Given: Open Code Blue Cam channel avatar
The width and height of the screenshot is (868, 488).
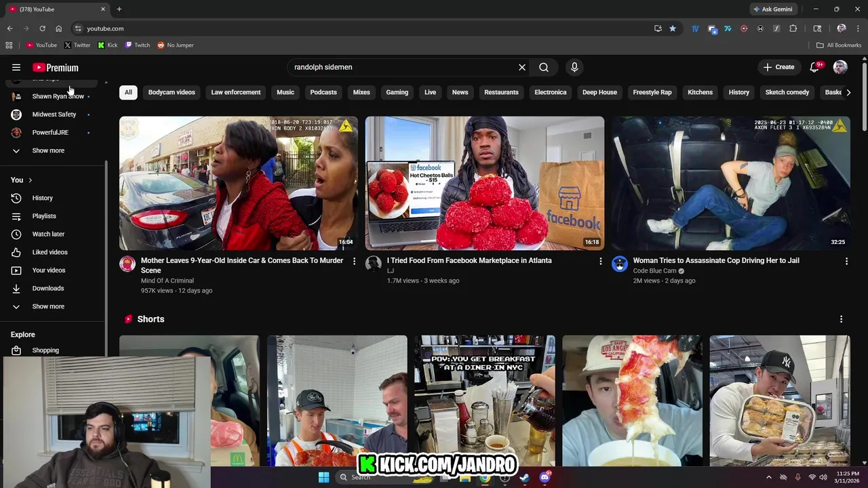Looking at the screenshot, I should tap(620, 264).
